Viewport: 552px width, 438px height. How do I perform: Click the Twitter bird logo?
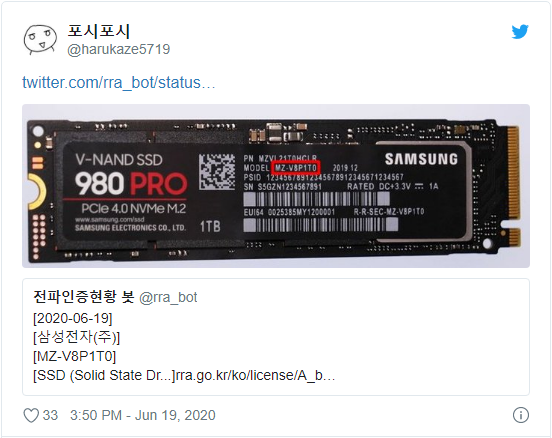(520, 32)
